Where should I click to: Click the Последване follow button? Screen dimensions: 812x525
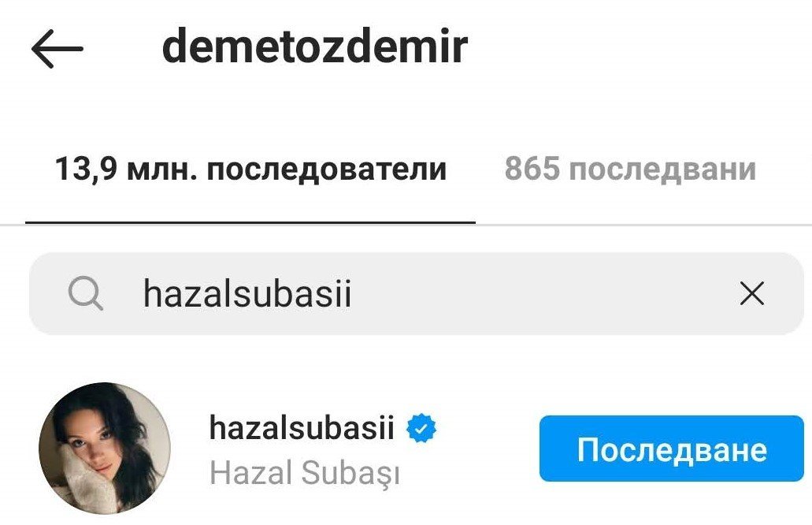pos(672,449)
